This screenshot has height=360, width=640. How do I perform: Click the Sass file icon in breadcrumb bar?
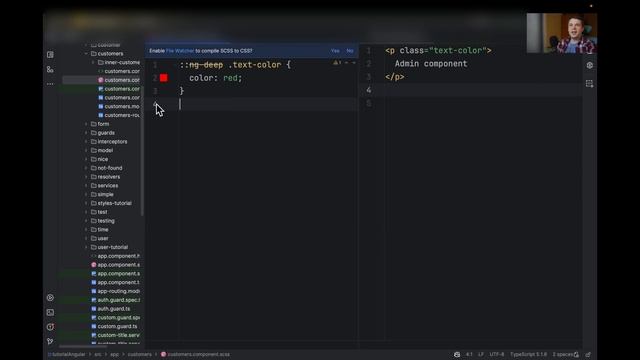[x=163, y=354]
